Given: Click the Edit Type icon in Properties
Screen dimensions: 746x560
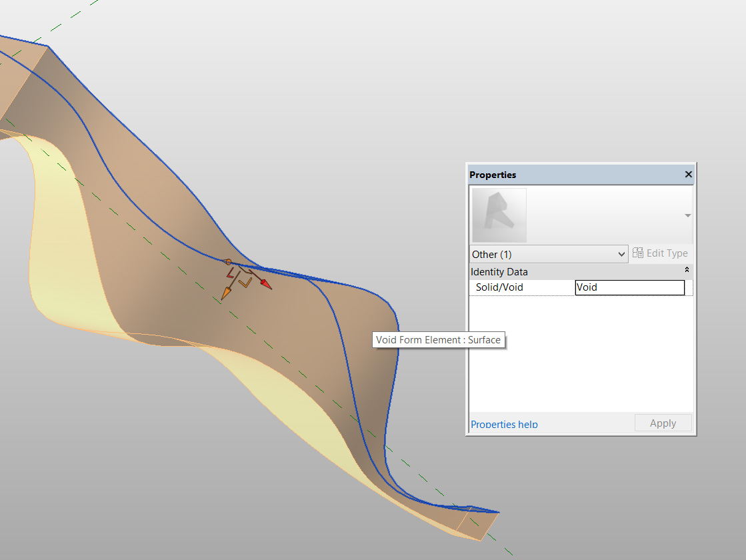Looking at the screenshot, I should [637, 253].
